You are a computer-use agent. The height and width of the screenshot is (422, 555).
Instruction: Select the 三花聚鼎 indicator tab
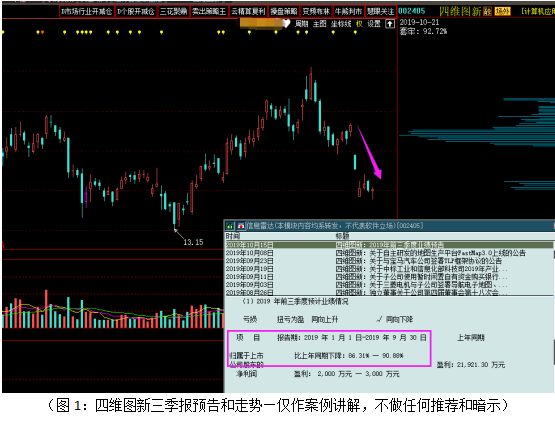173,12
